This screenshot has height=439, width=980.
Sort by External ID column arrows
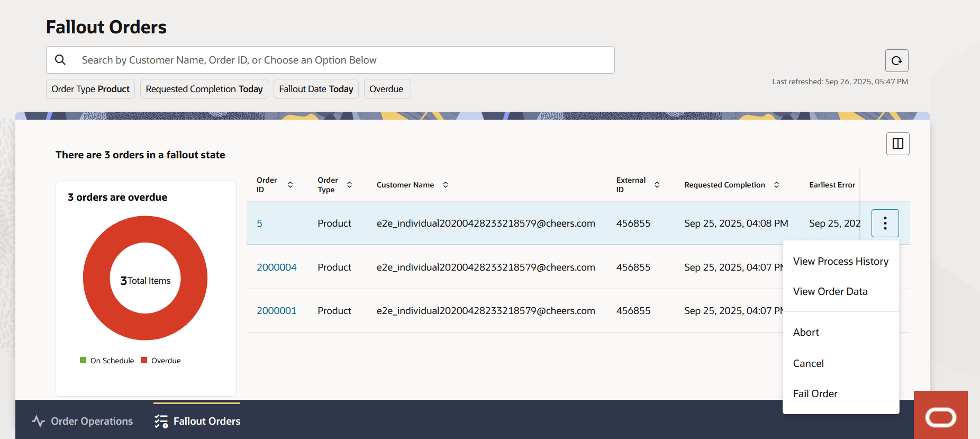pos(657,185)
